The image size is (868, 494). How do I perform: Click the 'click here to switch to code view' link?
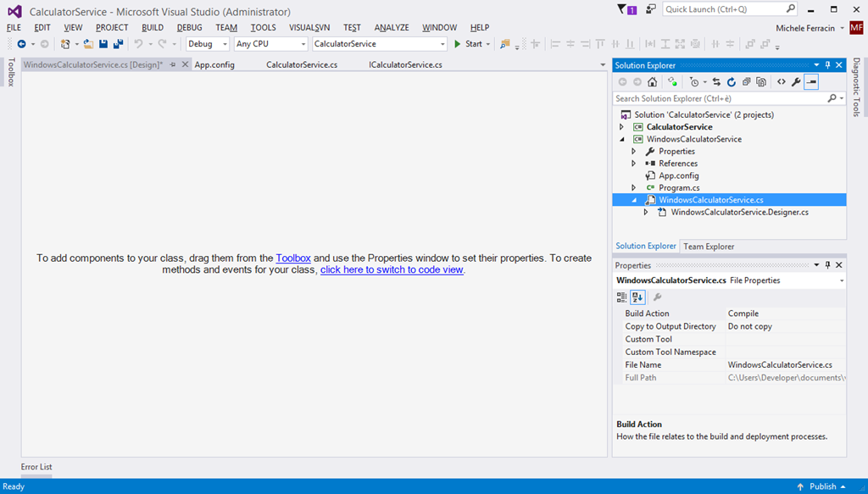[x=392, y=269]
